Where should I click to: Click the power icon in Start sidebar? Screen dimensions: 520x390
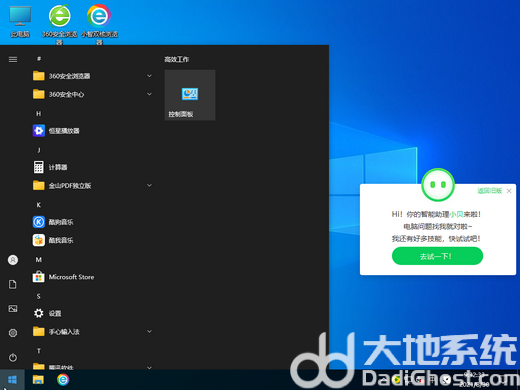13,357
